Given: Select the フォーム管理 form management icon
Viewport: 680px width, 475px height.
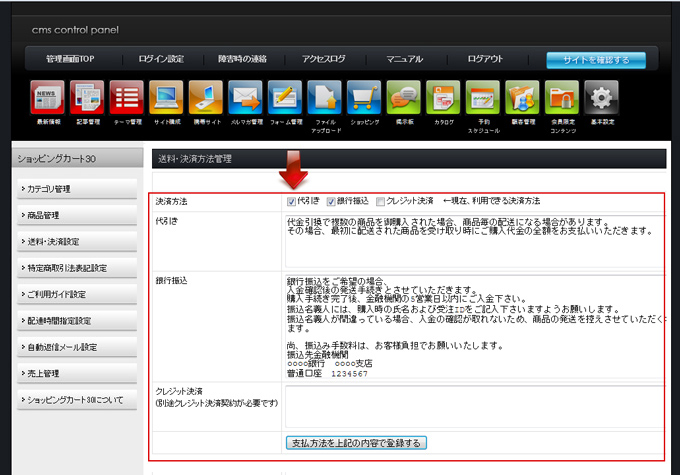Looking at the screenshot, I should click(285, 98).
